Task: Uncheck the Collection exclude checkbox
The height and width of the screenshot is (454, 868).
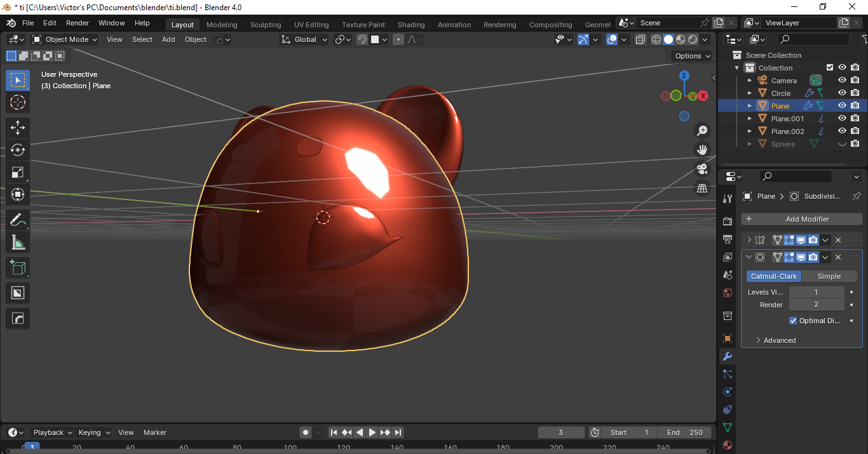Action: tap(829, 68)
